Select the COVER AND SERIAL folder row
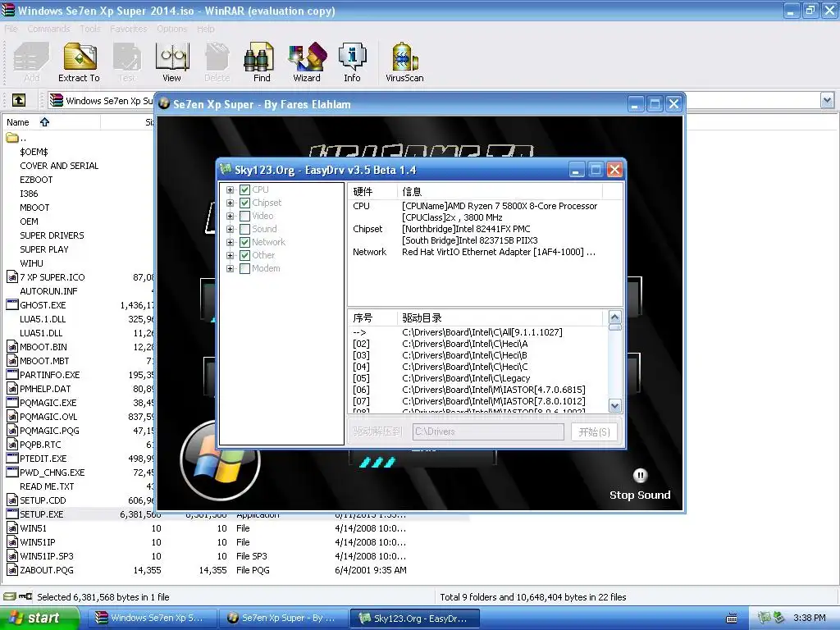 [x=59, y=166]
